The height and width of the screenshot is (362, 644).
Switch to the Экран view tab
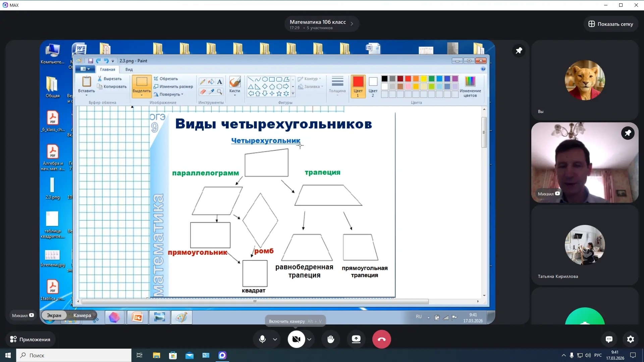pyautogui.click(x=54, y=315)
